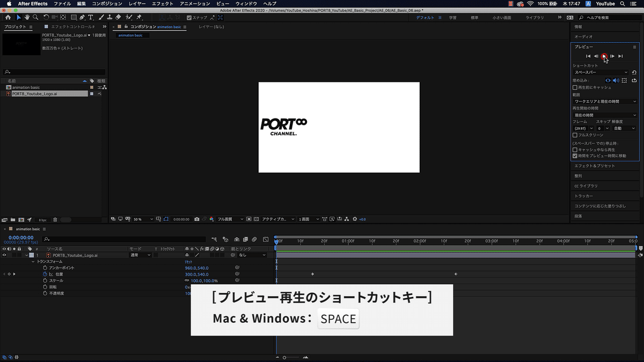
Task: Open the フル画質 resolution dropdown
Action: click(230, 219)
